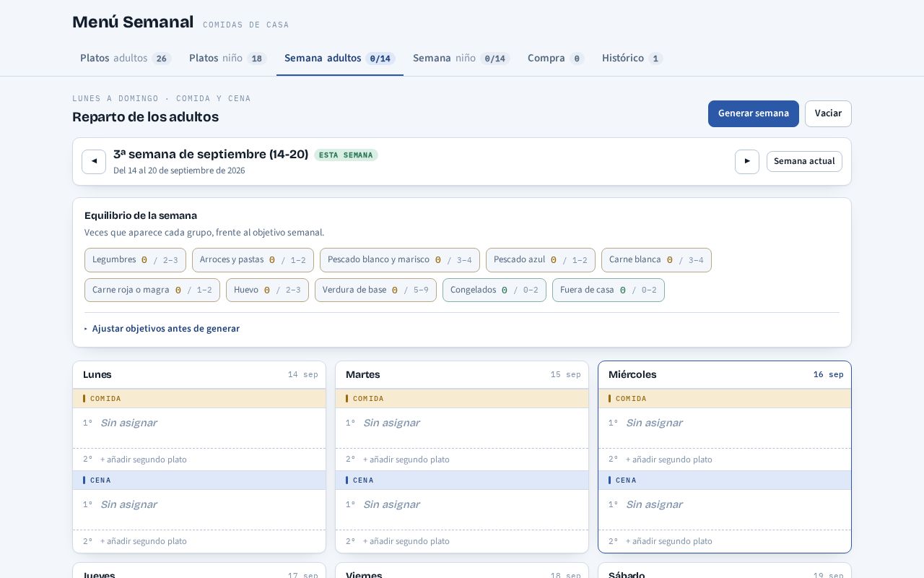Click the Menú Semanal title
924x578 pixels.
pos(133,22)
